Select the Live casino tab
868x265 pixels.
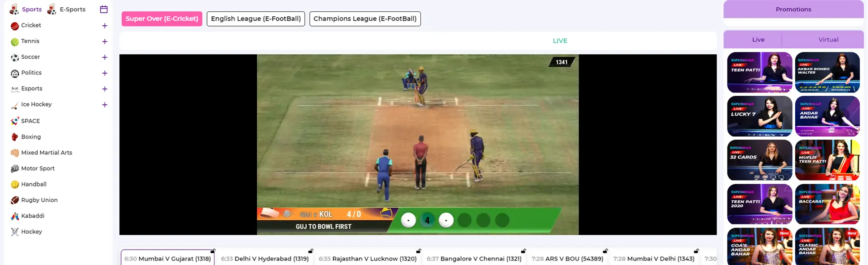coord(758,40)
